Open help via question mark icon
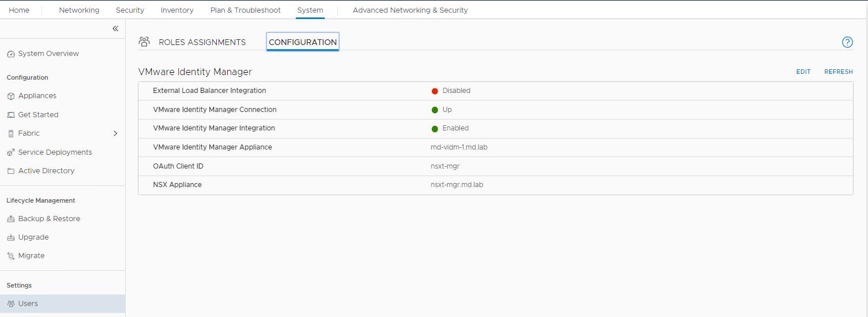This screenshot has width=868, height=317. click(x=847, y=42)
